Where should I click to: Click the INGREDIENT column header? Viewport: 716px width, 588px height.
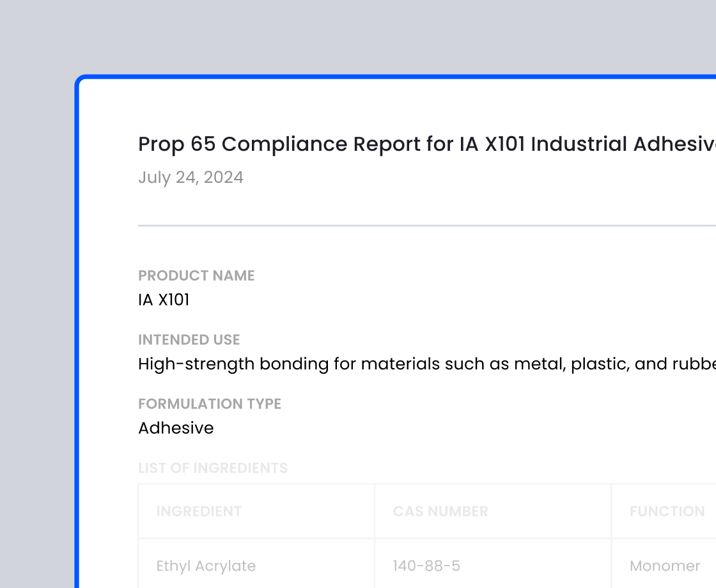coord(199,511)
